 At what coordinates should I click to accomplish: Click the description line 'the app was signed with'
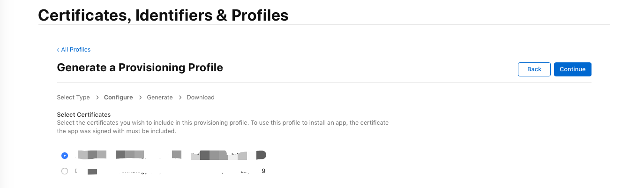click(116, 131)
